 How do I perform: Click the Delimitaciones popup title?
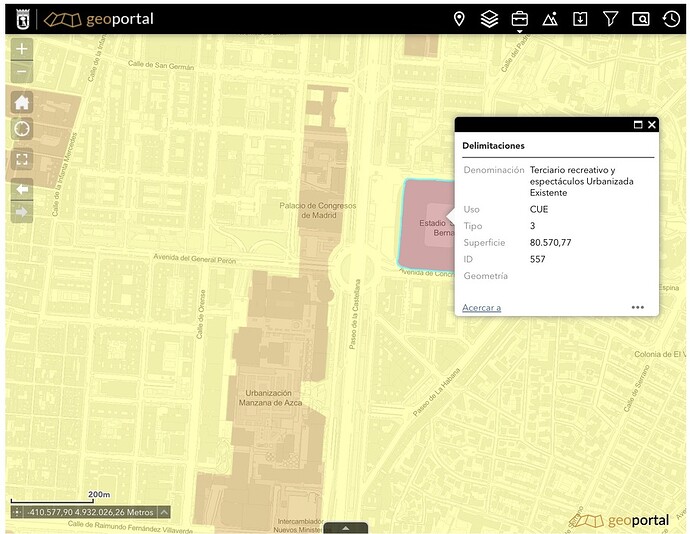pyautogui.click(x=493, y=146)
